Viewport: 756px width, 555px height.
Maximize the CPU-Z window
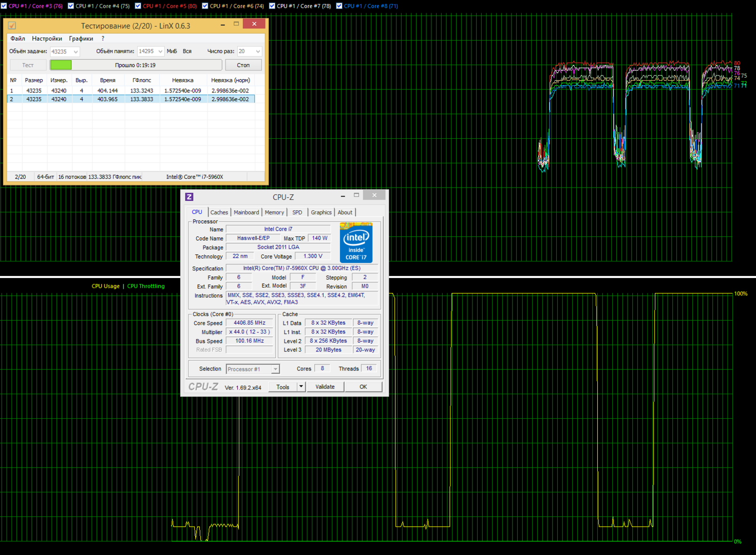coord(356,195)
